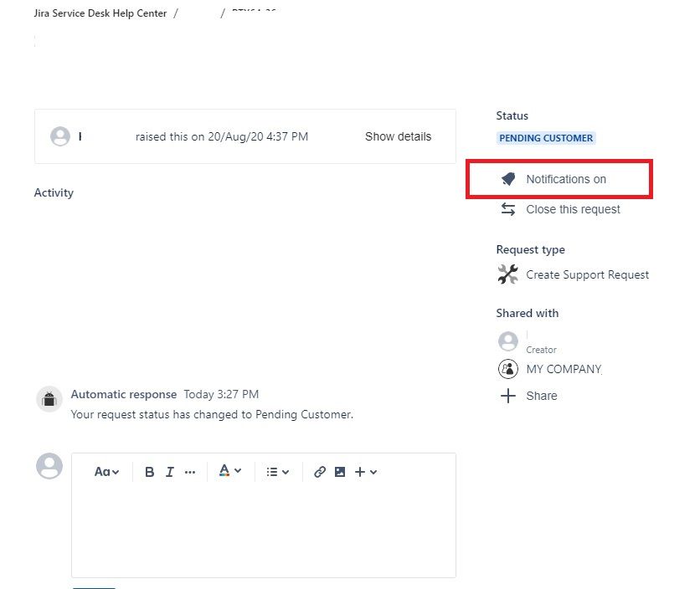The height and width of the screenshot is (589, 700).
Task: Click the Shared with heading
Action: click(x=528, y=313)
